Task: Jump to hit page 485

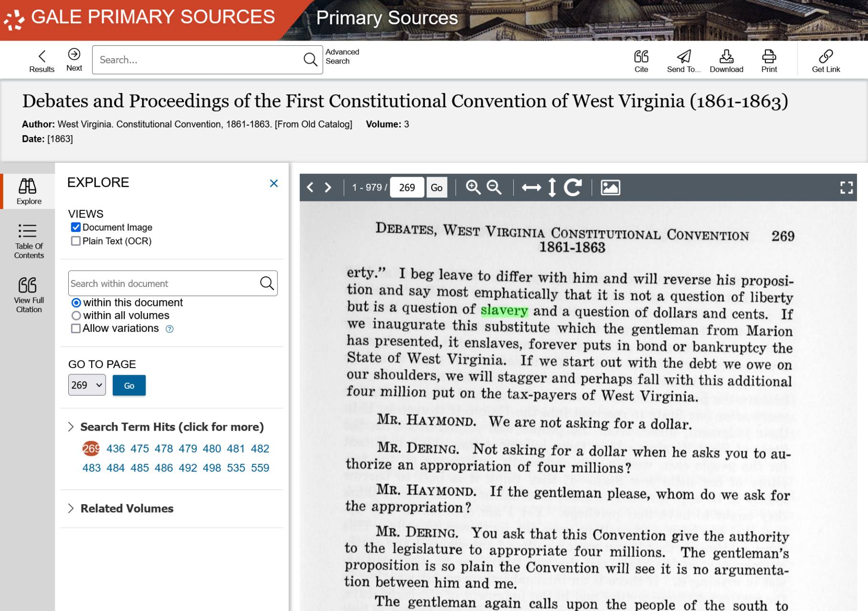Action: pyautogui.click(x=139, y=468)
